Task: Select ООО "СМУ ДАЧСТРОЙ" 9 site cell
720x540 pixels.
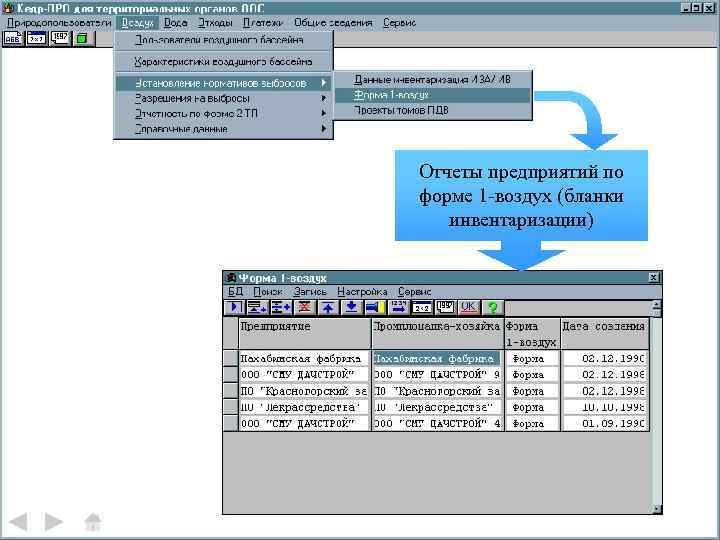Action: pyautogui.click(x=438, y=375)
